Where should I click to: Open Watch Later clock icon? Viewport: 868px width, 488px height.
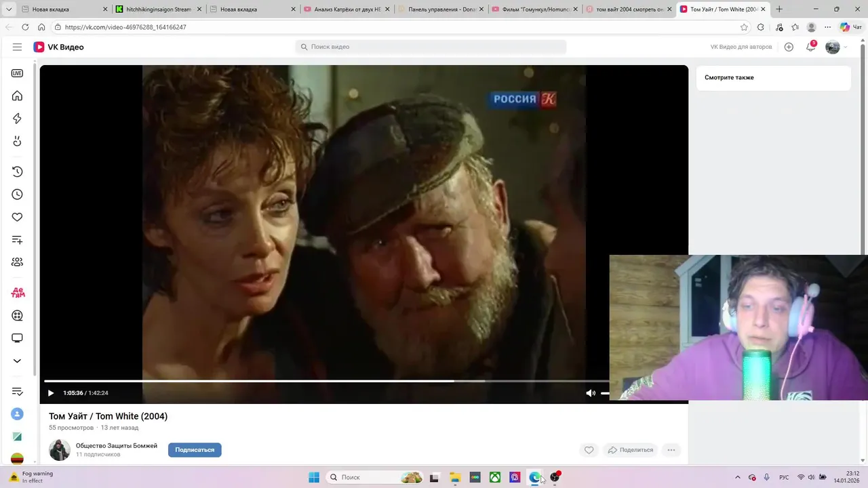17,195
